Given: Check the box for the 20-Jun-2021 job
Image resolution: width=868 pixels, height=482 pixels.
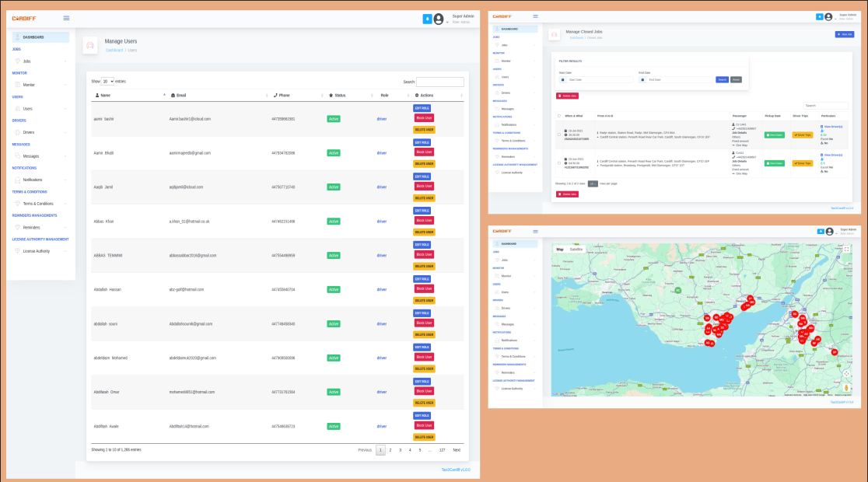Looking at the screenshot, I should [559, 163].
